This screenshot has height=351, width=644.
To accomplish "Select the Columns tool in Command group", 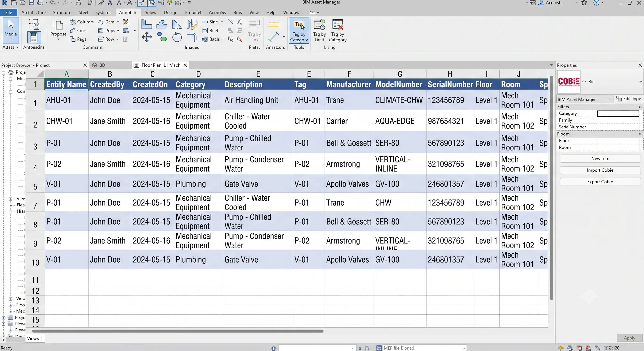I will point(82,22).
